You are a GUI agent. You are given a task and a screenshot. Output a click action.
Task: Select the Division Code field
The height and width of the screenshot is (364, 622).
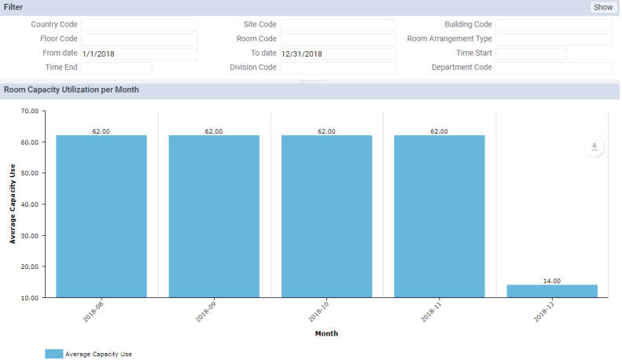click(337, 68)
